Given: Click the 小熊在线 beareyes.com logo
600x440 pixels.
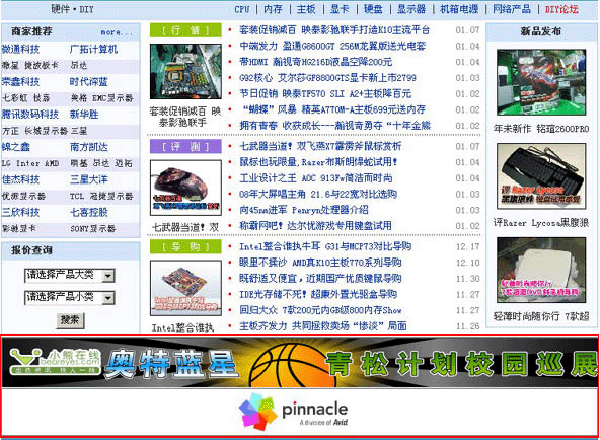Looking at the screenshot, I should pos(54,361).
